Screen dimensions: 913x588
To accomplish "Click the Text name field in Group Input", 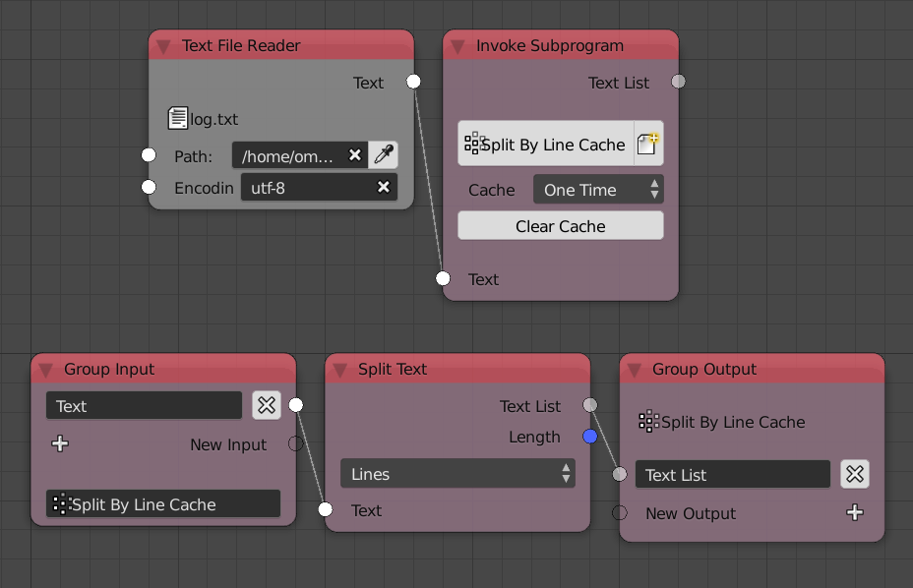I will click(144, 405).
